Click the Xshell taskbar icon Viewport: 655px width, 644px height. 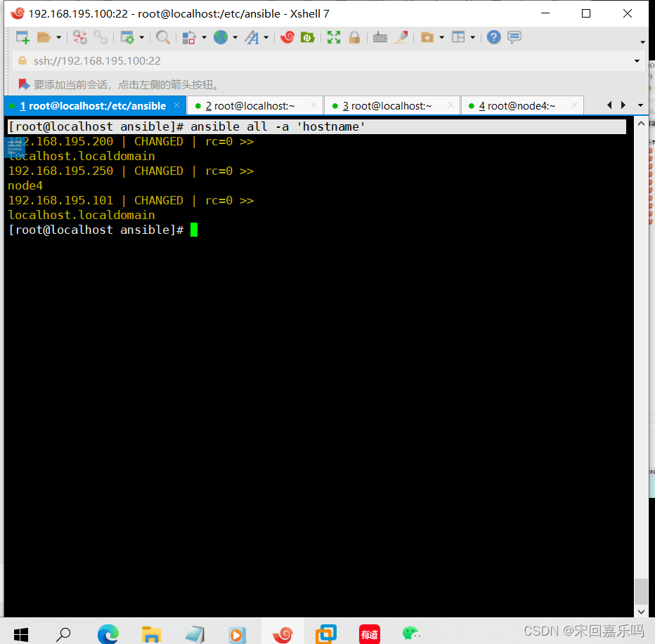point(283,635)
